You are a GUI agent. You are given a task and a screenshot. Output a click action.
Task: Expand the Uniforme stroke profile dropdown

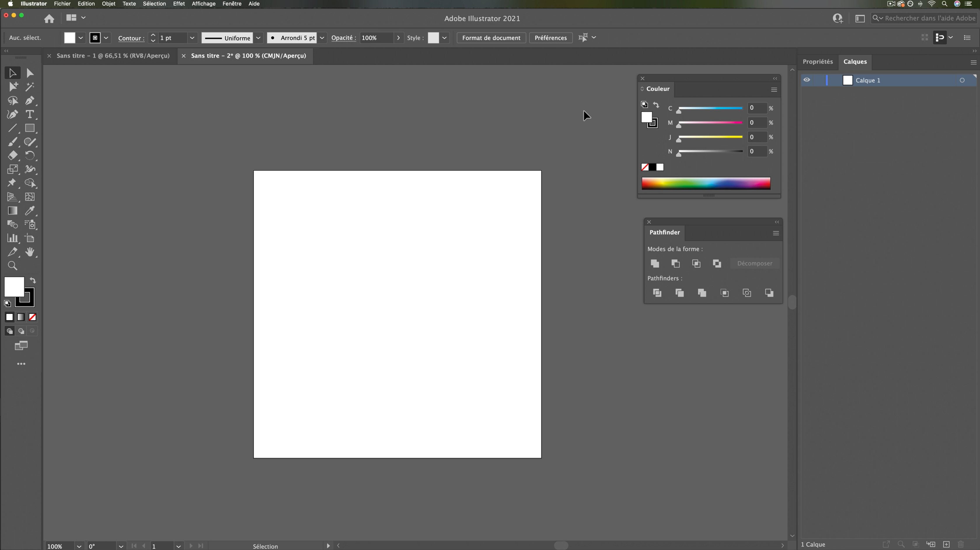point(258,38)
